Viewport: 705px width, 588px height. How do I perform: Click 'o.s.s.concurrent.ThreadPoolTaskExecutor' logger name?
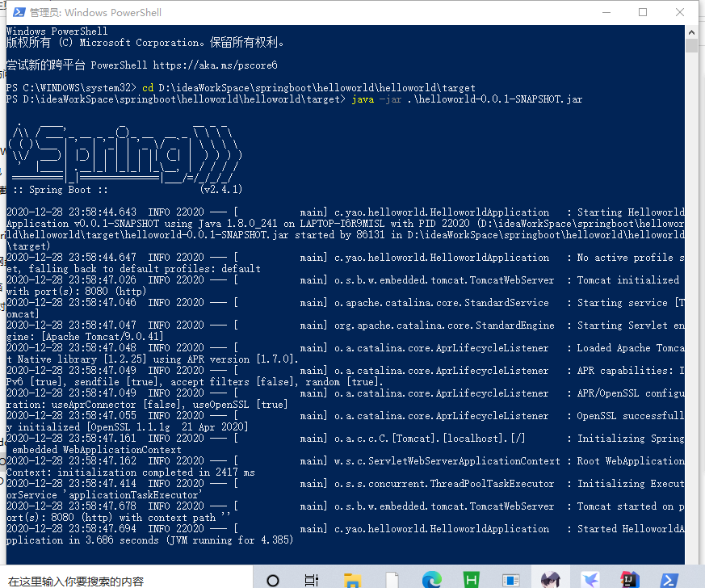pos(444,484)
